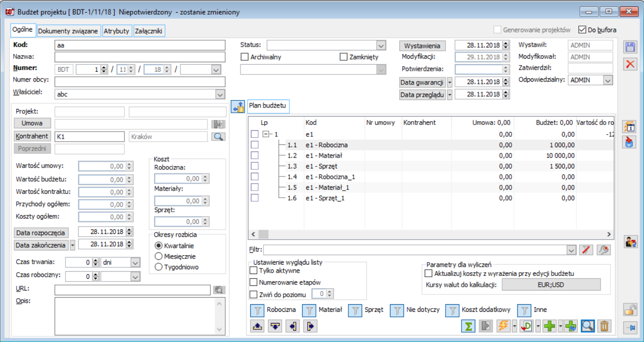Click the Kontrahent button
Screen dimensions: 644x342
pos(33,136)
